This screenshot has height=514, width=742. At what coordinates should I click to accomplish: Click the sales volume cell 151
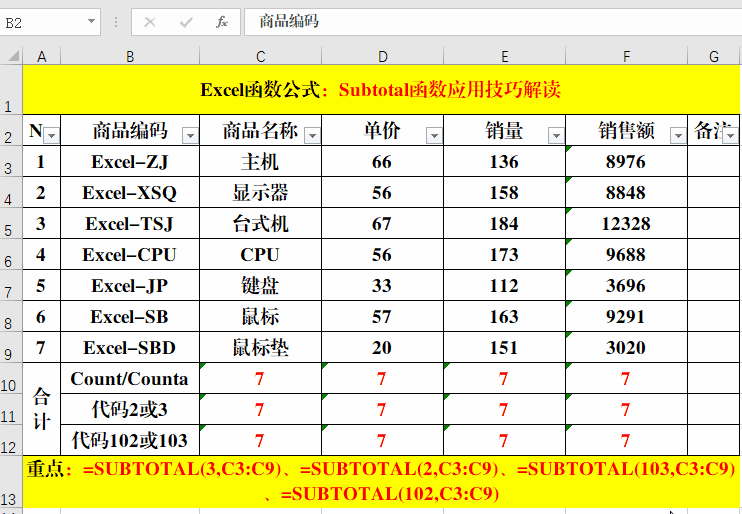[504, 347]
